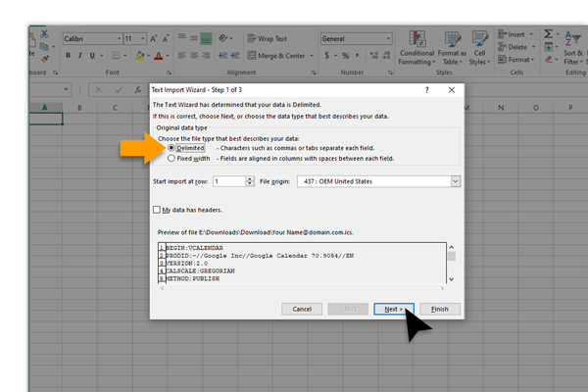The height and width of the screenshot is (392, 588).
Task: Open the font size 11 dropdown
Action: click(x=142, y=38)
